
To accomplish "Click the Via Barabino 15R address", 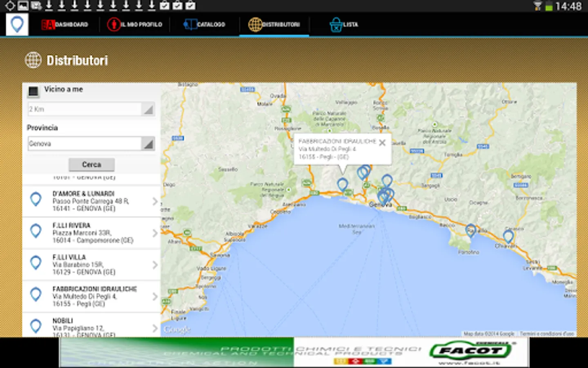I will coord(78,265).
